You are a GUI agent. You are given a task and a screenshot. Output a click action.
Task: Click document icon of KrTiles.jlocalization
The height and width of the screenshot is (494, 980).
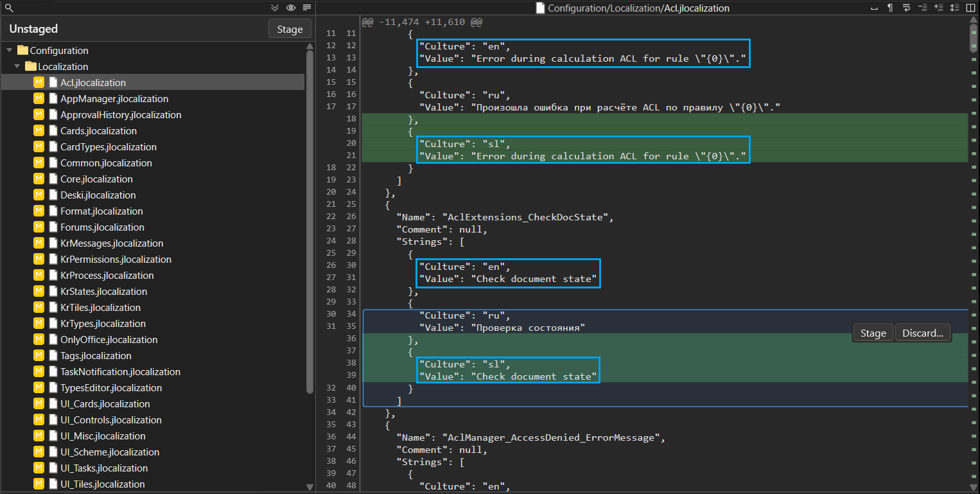click(53, 307)
